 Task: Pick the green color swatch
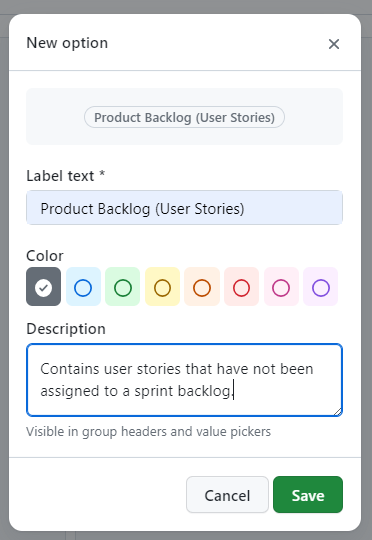[x=123, y=287]
